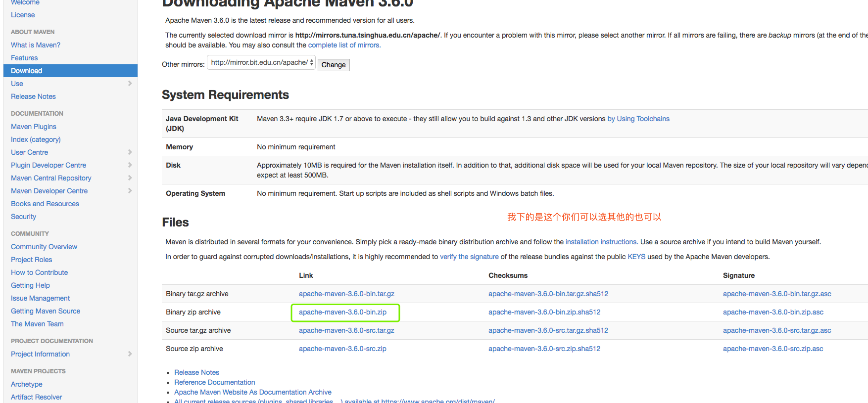
Task: Expand the Use submenu chevron
Action: coord(130,84)
